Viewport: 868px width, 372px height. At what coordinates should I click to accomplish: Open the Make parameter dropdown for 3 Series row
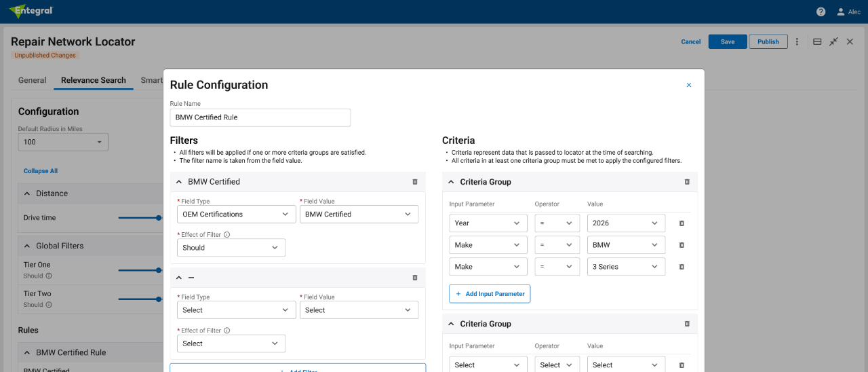click(x=488, y=267)
